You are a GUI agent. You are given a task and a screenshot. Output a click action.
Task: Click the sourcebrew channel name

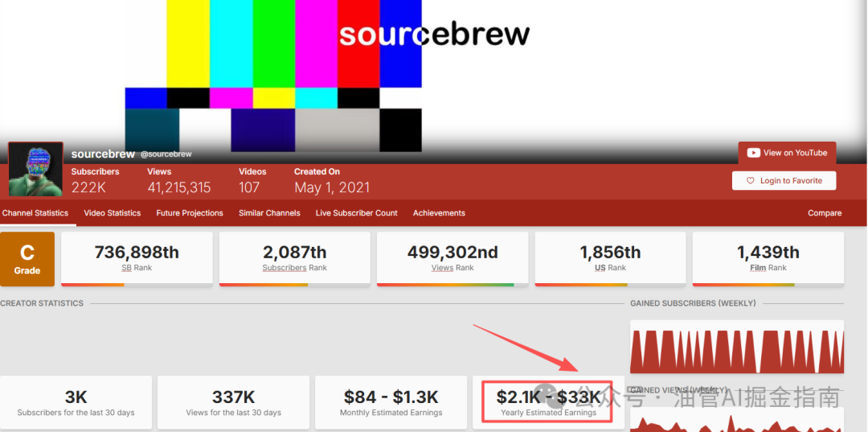[x=103, y=154]
